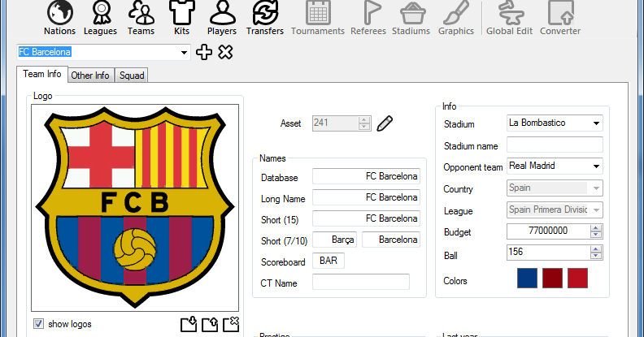Click the Database name field

(366, 176)
